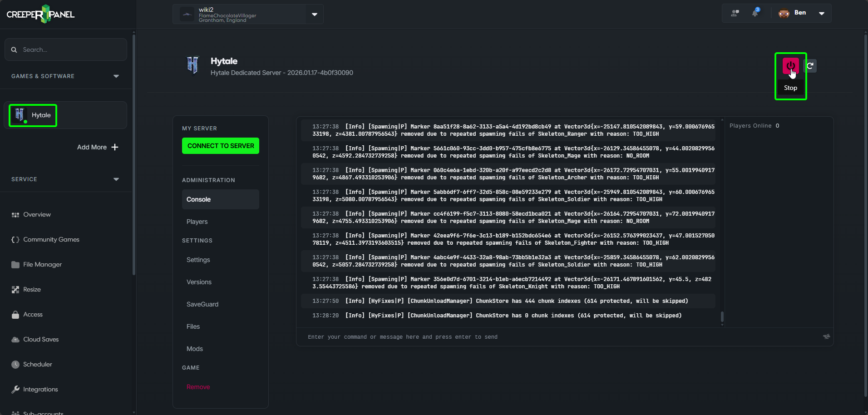This screenshot has height=415, width=868.
Task: Open File Manager in the sidebar
Action: [x=42, y=264]
